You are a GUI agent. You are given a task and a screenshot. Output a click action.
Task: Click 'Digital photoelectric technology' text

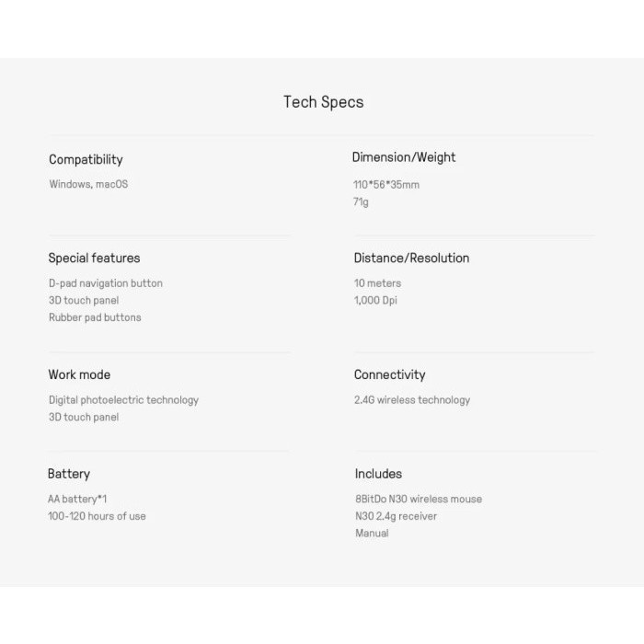[x=123, y=400]
